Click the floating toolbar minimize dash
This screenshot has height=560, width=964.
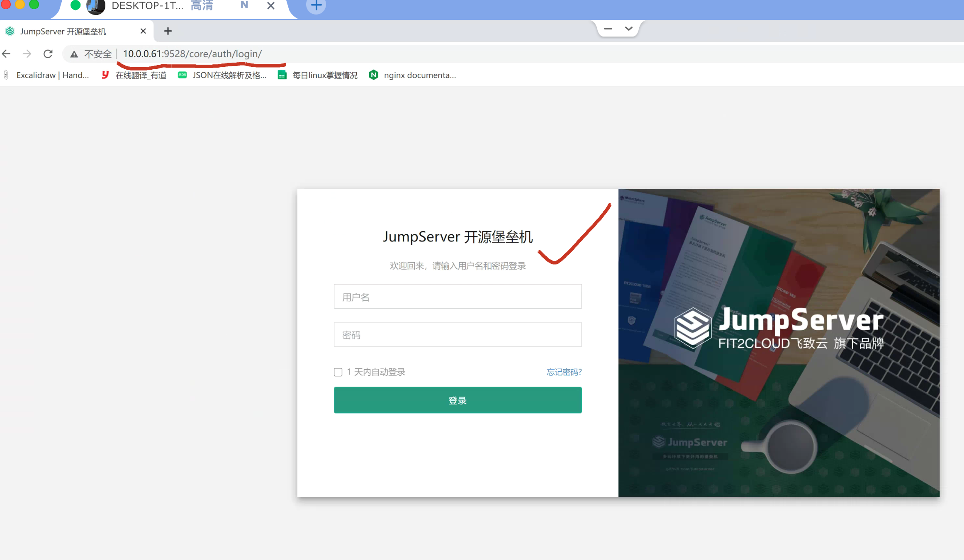608,29
